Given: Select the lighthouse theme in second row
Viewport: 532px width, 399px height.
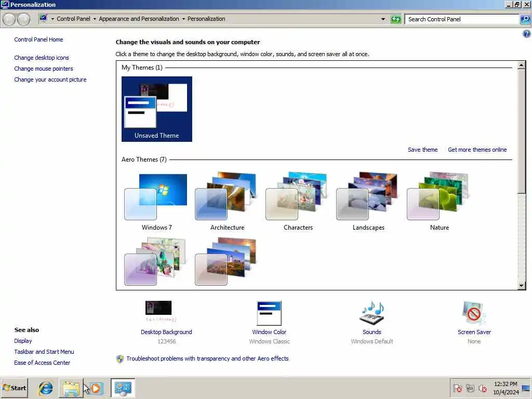Looking at the screenshot, I should (227, 262).
